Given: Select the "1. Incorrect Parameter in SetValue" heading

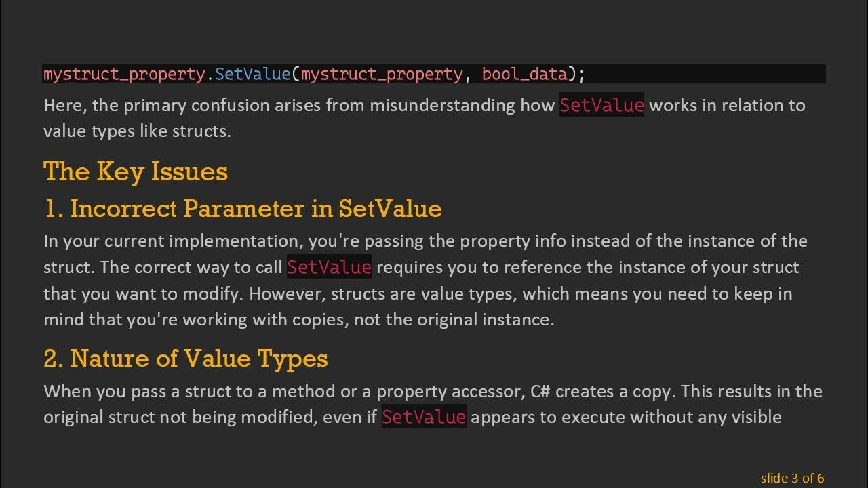Looking at the screenshot, I should pos(242,209).
